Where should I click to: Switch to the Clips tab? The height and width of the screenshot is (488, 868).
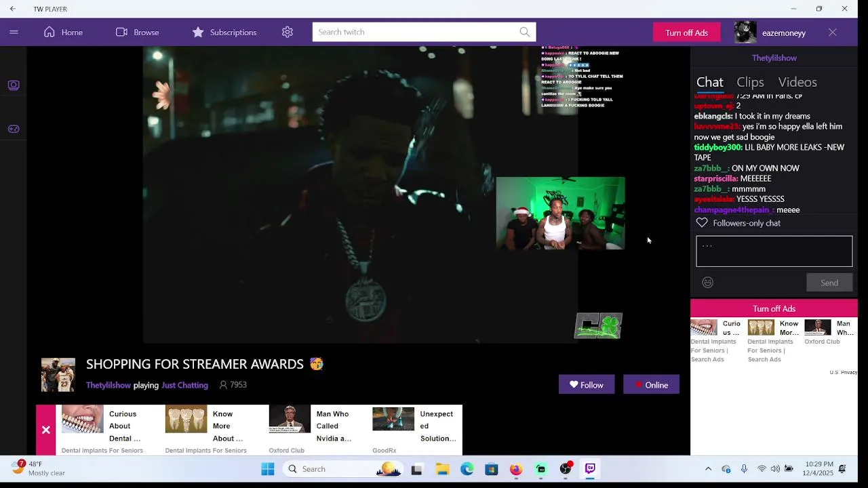tap(750, 82)
